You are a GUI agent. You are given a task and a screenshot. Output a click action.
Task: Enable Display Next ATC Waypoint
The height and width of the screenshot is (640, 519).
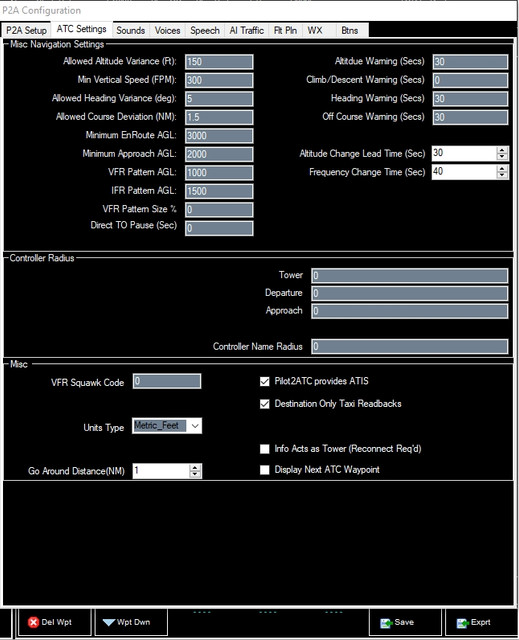[265, 470]
